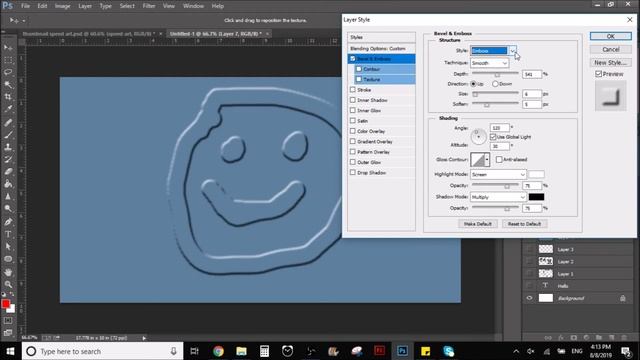This screenshot has width=640, height=360.
Task: Open the Highlight Mode dropdown
Action: (498, 174)
